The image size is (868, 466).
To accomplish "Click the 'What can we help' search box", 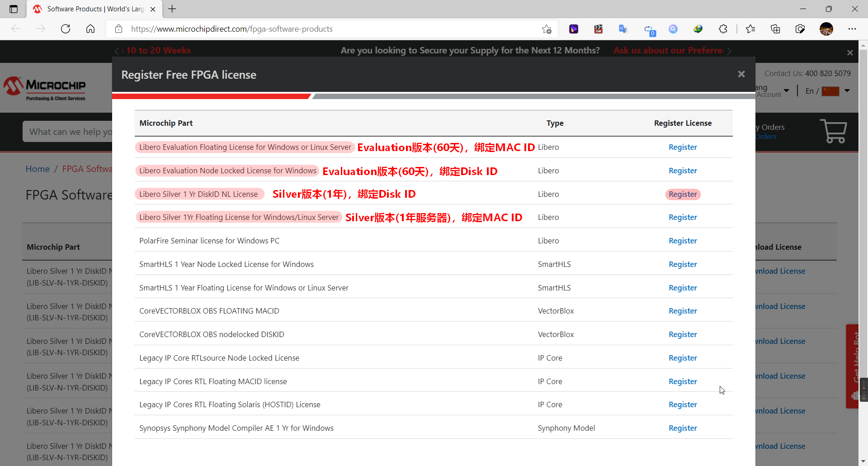I will coord(68,132).
